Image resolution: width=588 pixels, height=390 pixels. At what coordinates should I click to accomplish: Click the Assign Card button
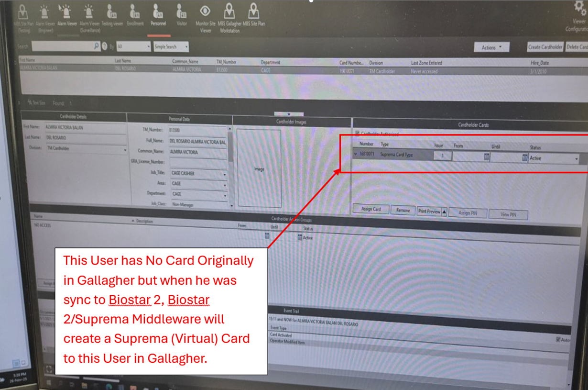pyautogui.click(x=370, y=210)
